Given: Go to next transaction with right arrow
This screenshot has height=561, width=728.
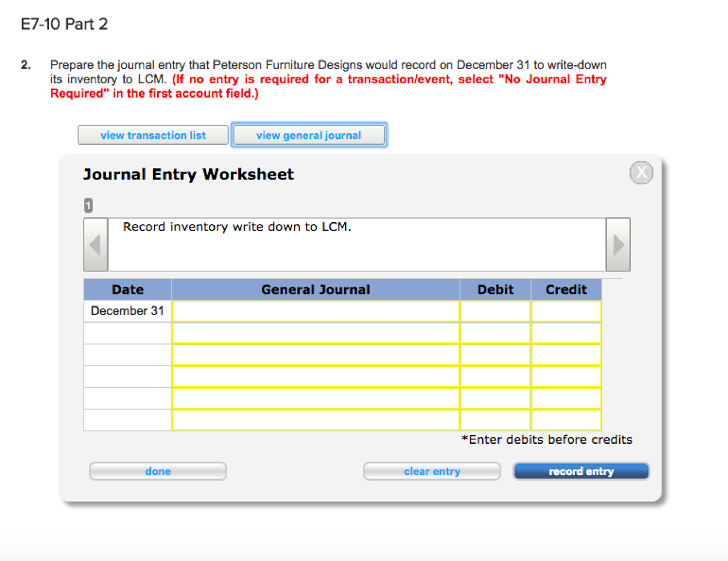Looking at the screenshot, I should [618, 245].
